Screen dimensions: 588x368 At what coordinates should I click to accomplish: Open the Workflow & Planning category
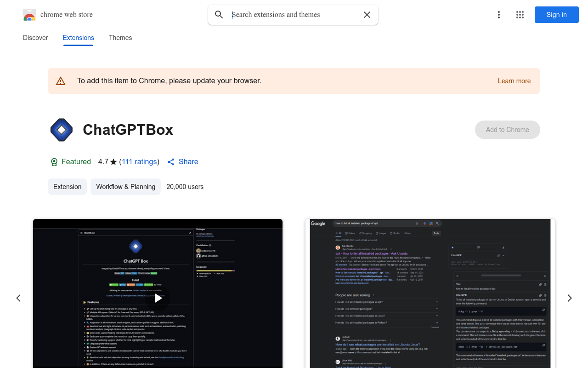point(126,187)
